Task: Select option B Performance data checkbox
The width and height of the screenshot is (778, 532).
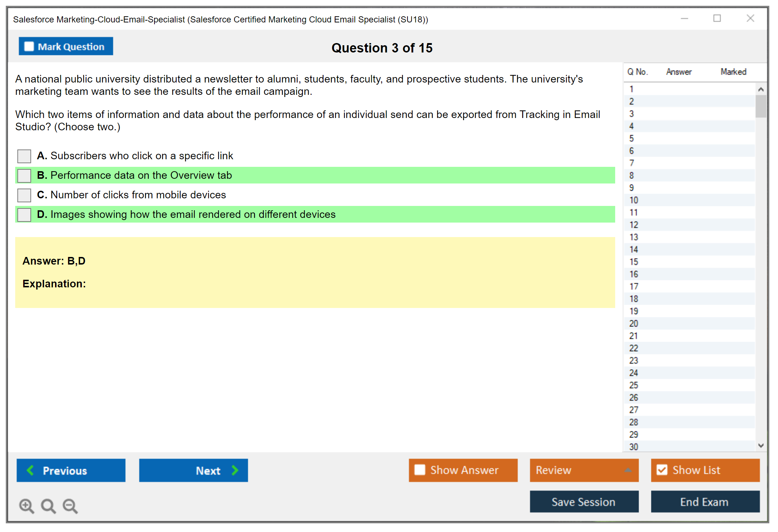Action: pyautogui.click(x=24, y=176)
